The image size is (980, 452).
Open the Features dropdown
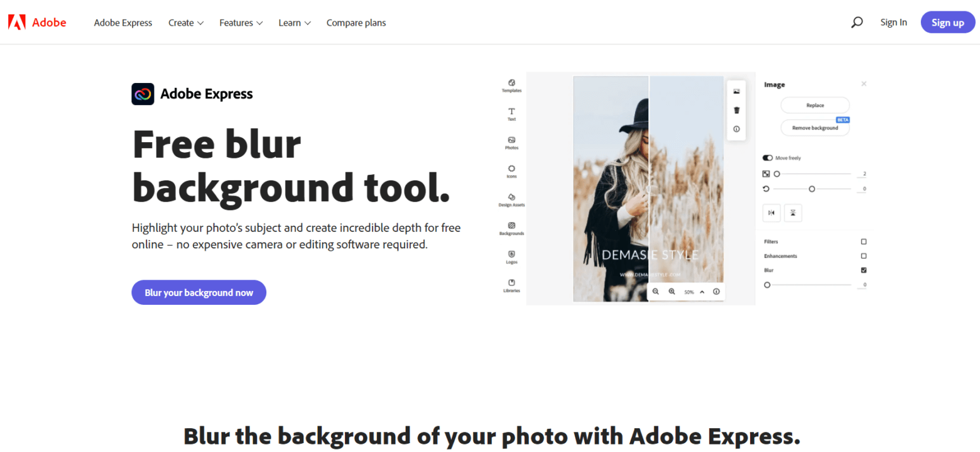click(x=241, y=23)
